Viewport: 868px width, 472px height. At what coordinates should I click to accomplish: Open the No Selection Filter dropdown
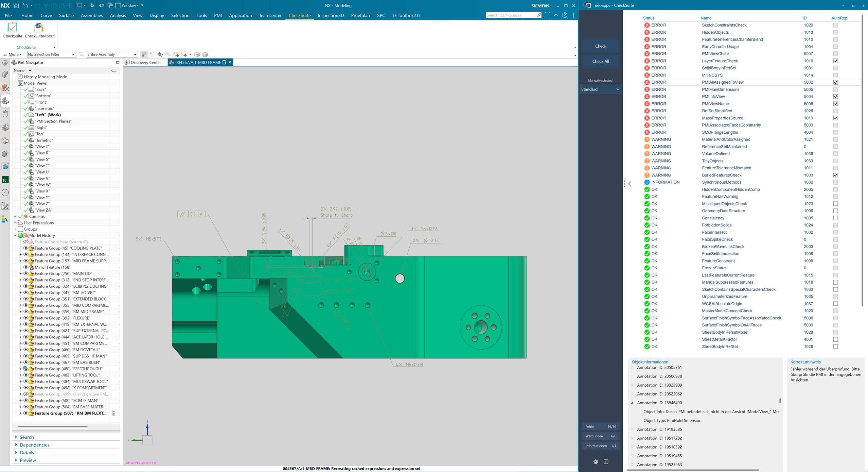coord(51,54)
